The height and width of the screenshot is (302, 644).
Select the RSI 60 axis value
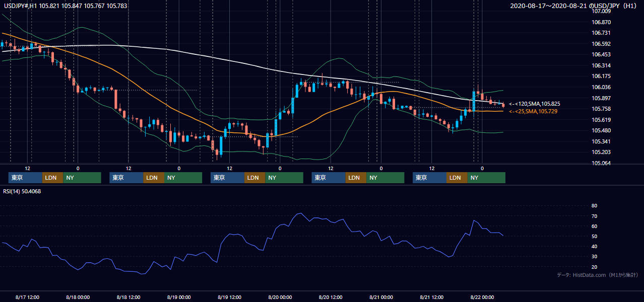pos(595,226)
